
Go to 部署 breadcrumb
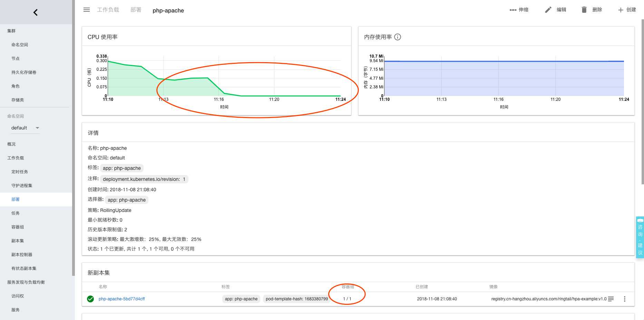tap(136, 10)
